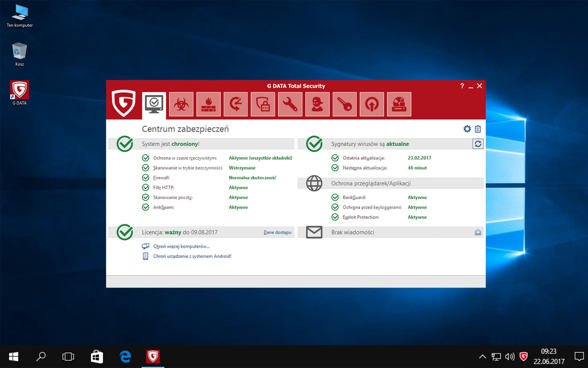Click the virus signature update refresh button
The image size is (588, 368).
[x=478, y=144]
